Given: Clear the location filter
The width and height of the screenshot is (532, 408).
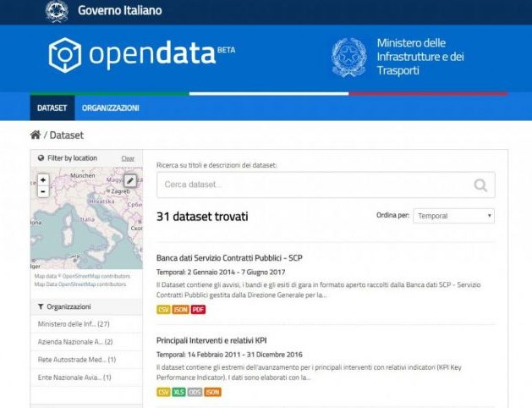Looking at the screenshot, I should click(x=128, y=158).
